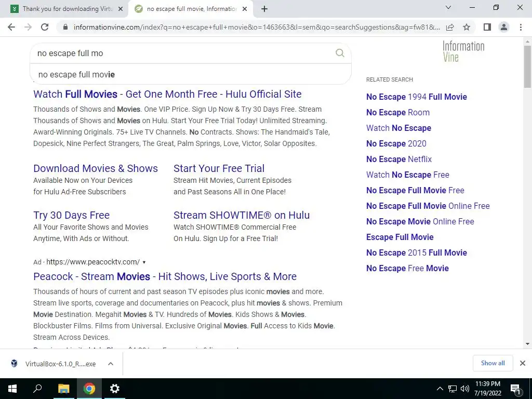The height and width of the screenshot is (399, 532).
Task: Click the peacocktv.com ad URL
Action: point(93,262)
